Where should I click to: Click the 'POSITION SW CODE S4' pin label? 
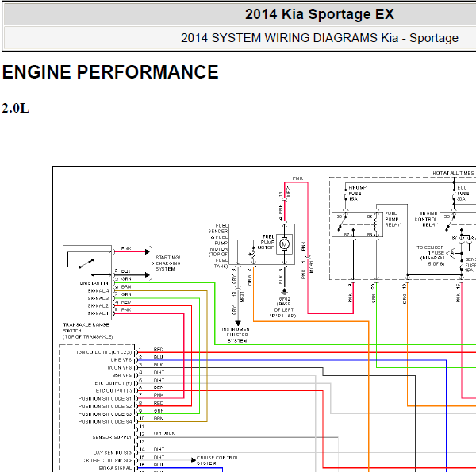(x=105, y=421)
